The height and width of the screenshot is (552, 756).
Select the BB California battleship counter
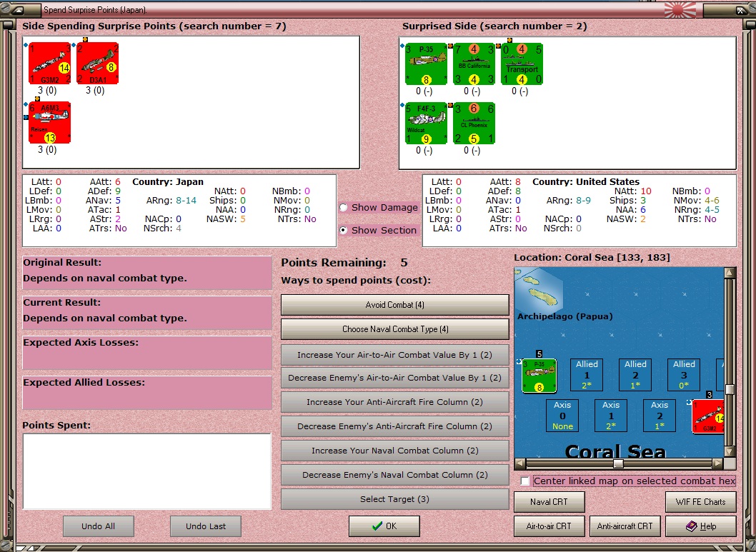(474, 64)
